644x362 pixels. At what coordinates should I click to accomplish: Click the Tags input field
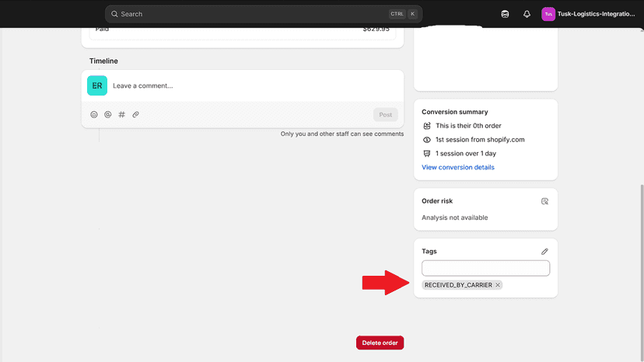point(485,268)
